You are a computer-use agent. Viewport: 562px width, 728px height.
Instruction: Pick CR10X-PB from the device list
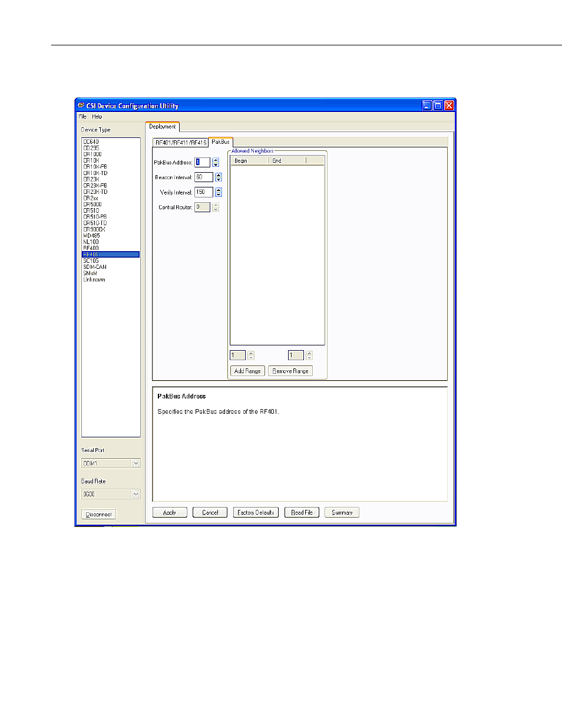pyautogui.click(x=95, y=167)
